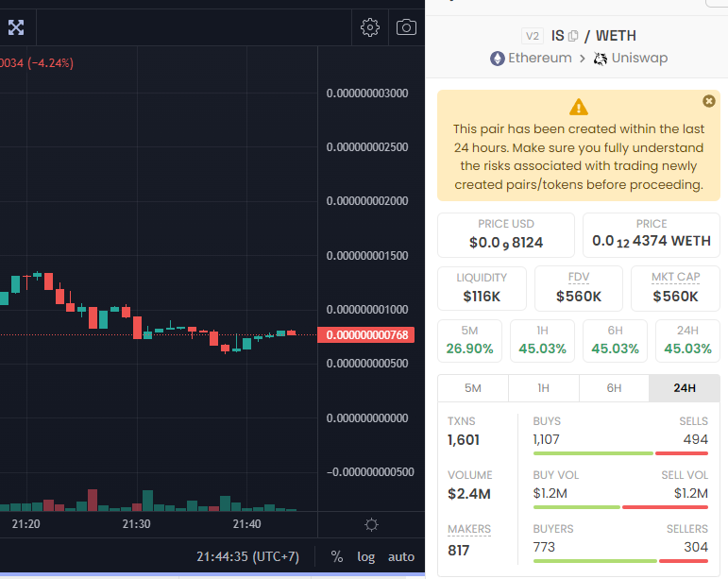Close the new pair warning banner
The width and height of the screenshot is (728, 579).
pyautogui.click(x=708, y=101)
